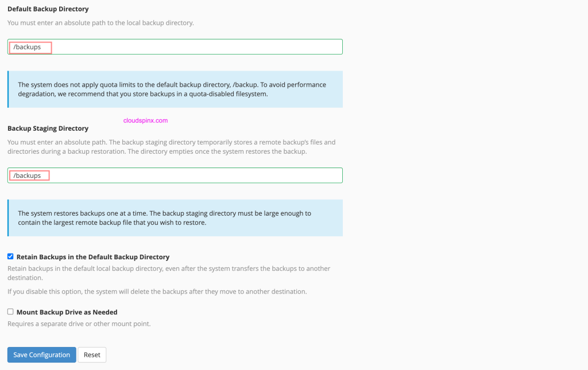Image resolution: width=588 pixels, height=370 pixels.
Task: Click the Mount Backup Drive as Needed label
Action: (67, 312)
